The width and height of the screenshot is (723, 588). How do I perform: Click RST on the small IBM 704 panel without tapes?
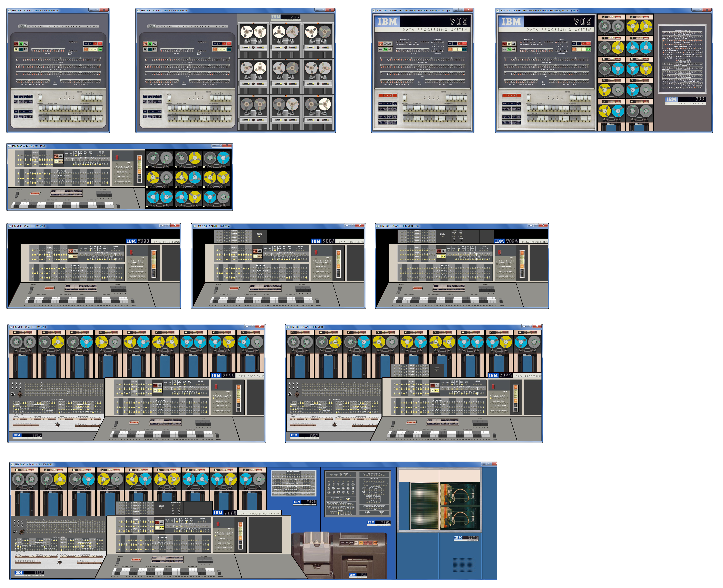click(x=16, y=111)
